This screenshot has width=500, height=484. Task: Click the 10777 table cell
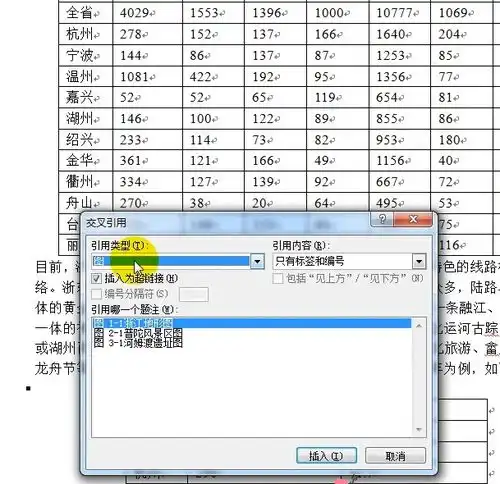point(400,13)
